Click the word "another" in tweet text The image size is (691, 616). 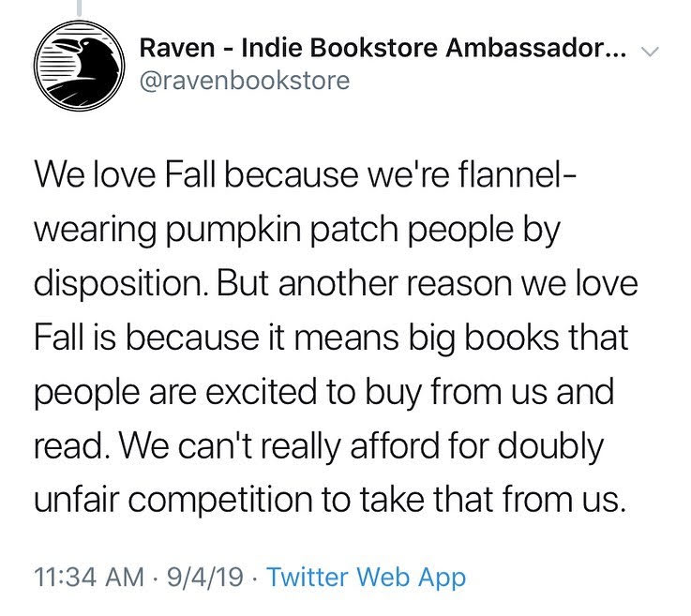[x=338, y=284]
